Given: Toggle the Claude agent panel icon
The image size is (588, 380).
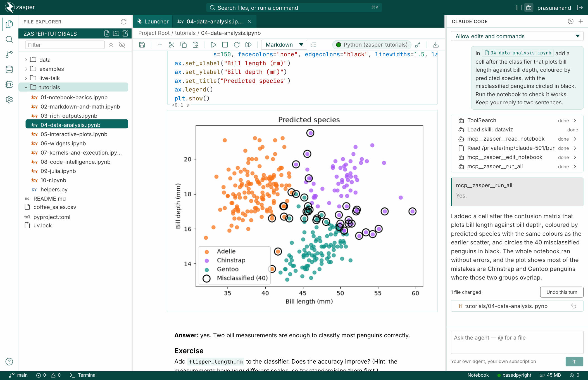Looking at the screenshot, I should (529, 8).
